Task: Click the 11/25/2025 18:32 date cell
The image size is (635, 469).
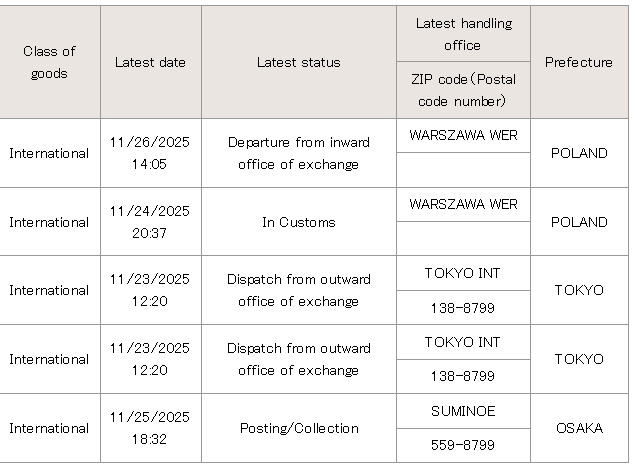Action: tap(150, 428)
